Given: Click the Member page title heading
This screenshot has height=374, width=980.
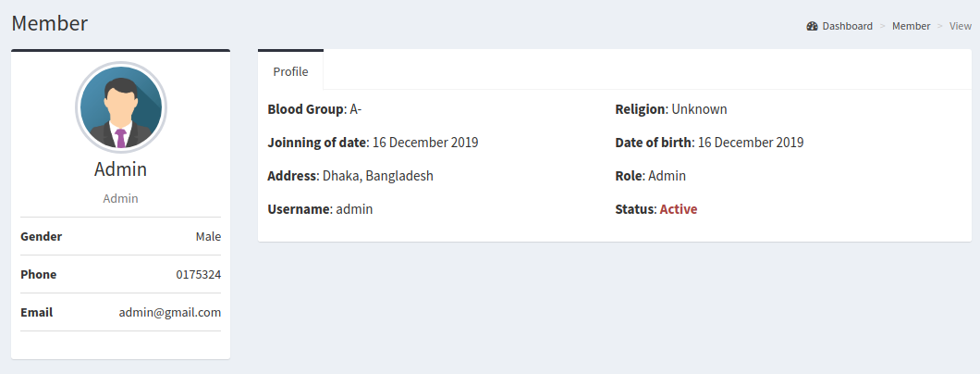Looking at the screenshot, I should 50,23.
